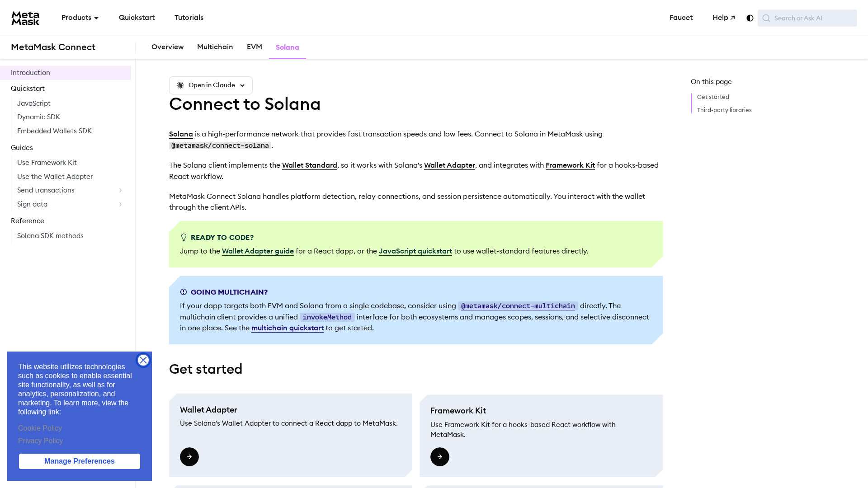Click the Claude sparkle icon
Viewport: 868px width, 488px height.
(x=180, y=85)
